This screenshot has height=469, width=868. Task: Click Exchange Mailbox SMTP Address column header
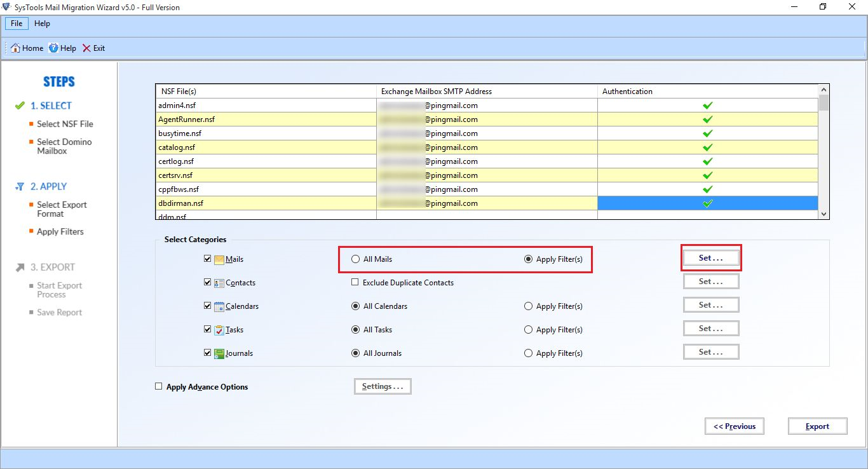click(x=487, y=92)
